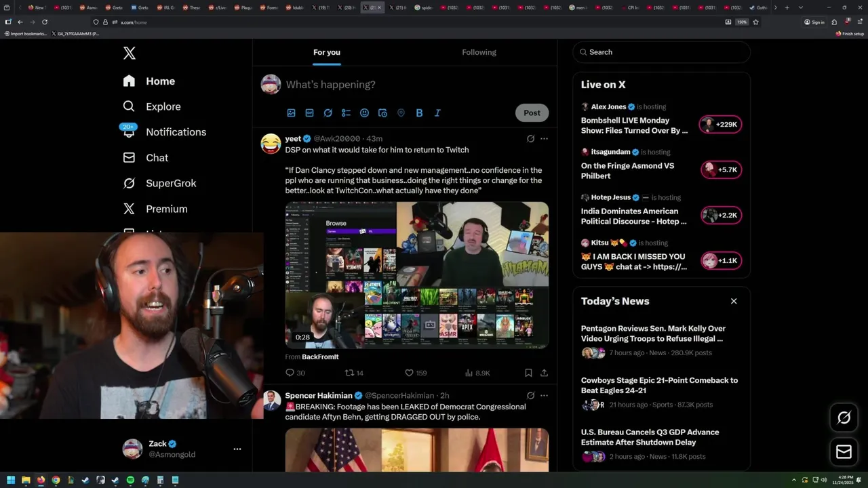
Task: Open more options on Spencer Hakimian's post
Action: 544,396
